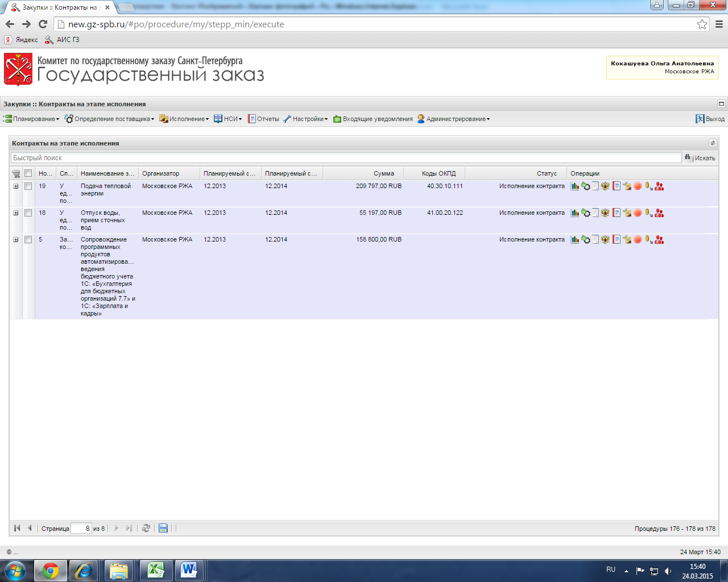Click the coin with arrow icon, row 19
This screenshot has width=728, height=582.
click(x=648, y=186)
